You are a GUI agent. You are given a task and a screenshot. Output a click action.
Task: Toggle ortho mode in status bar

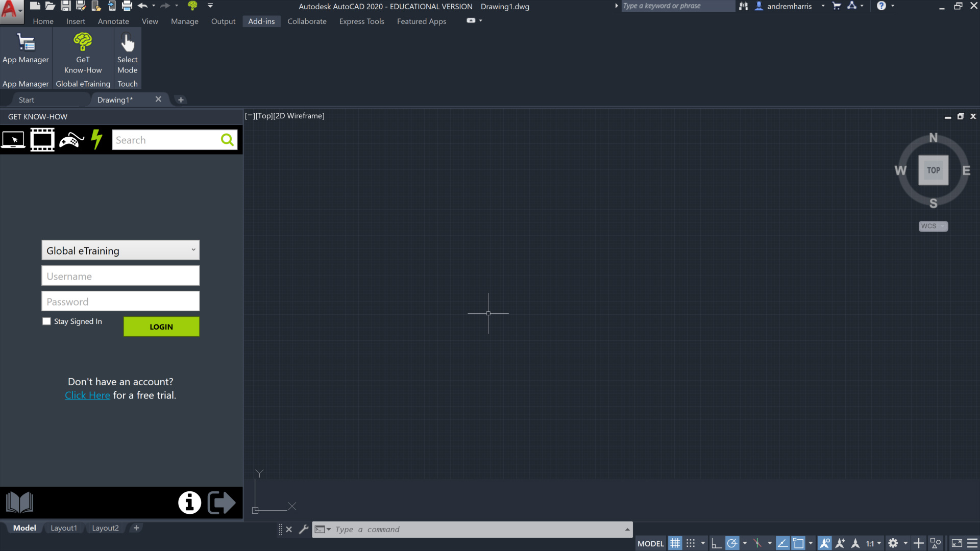point(716,543)
